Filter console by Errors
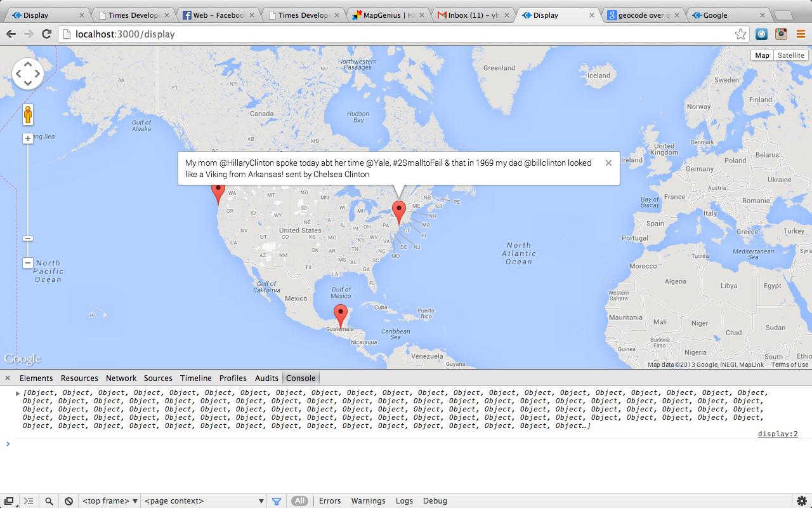 pyautogui.click(x=330, y=501)
